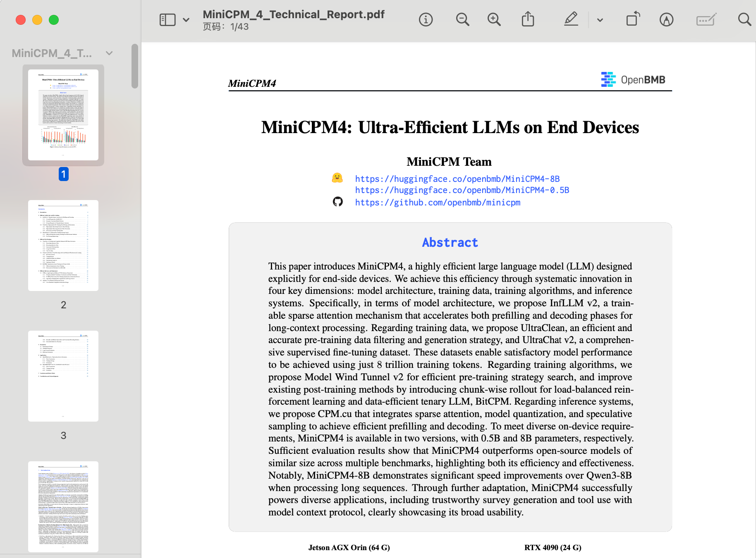
Task: Click the MiniCPM Team author text
Action: (449, 162)
